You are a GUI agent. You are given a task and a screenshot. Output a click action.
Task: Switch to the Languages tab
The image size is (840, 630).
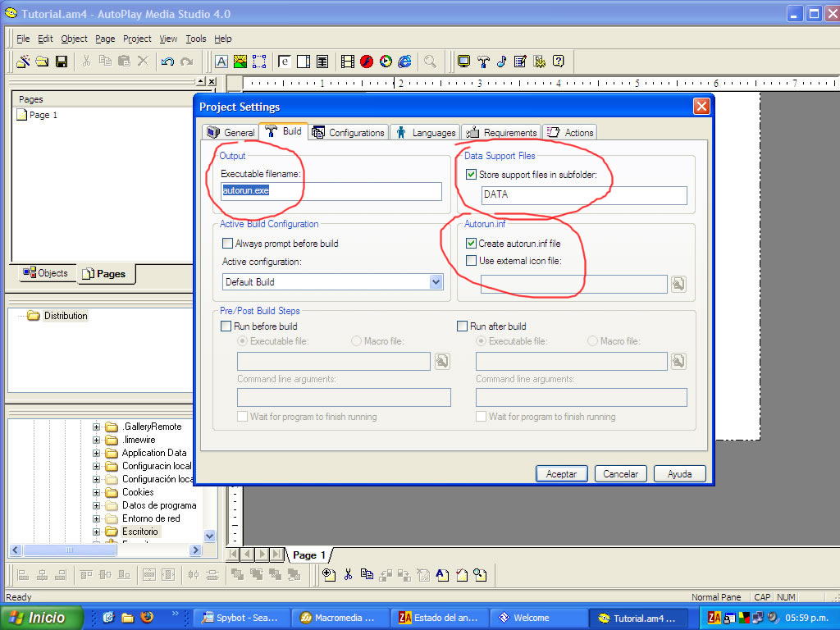point(425,132)
